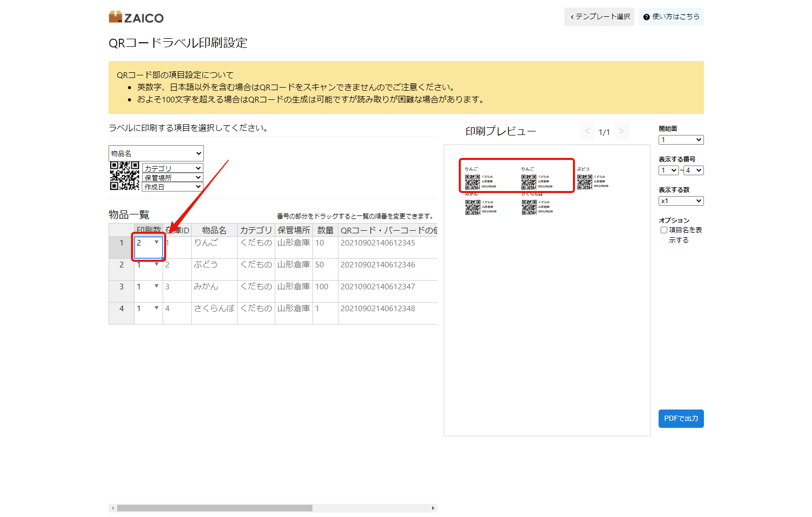The height and width of the screenshot is (517, 812).
Task: Go to previous preview page
Action: [x=587, y=131]
